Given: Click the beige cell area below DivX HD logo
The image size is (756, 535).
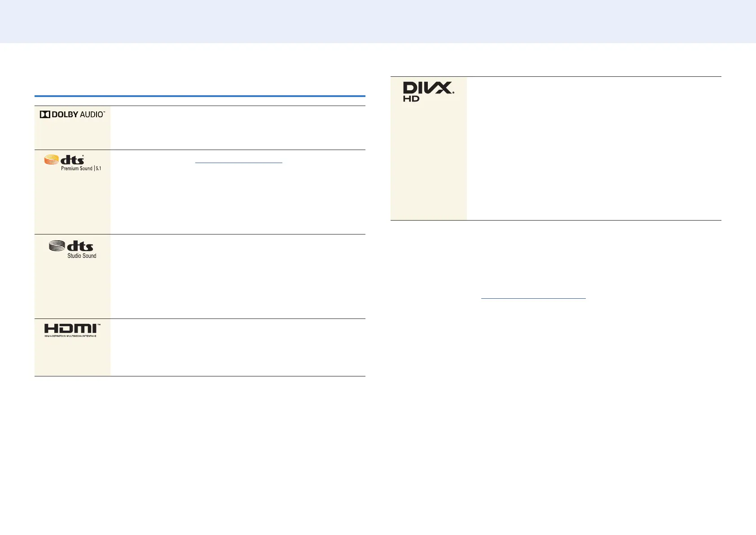Looking at the screenshot, I should (429, 162).
